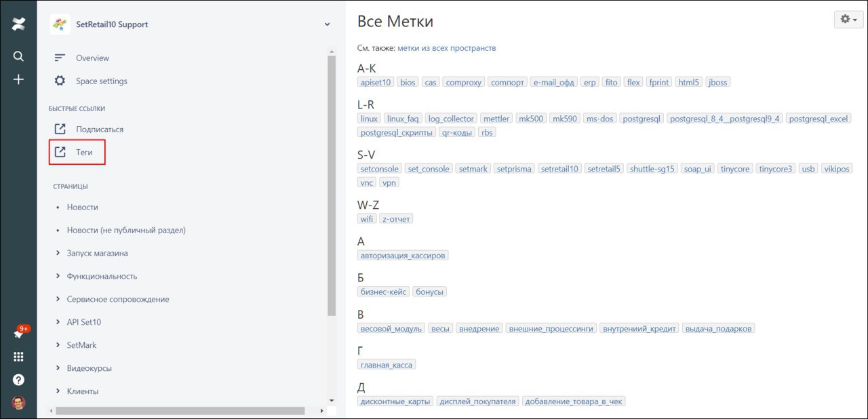The image size is (868, 419).
Task: Select the дисплей_покупателя label
Action: tap(478, 401)
